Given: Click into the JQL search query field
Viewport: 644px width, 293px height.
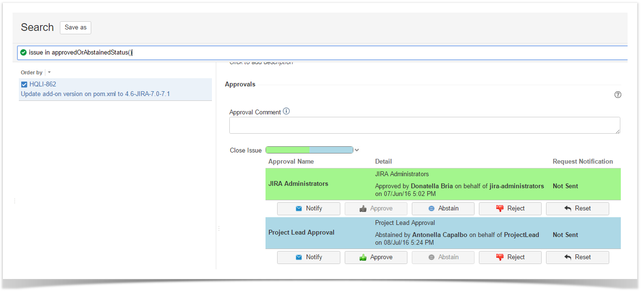Looking at the screenshot, I should (x=338, y=52).
